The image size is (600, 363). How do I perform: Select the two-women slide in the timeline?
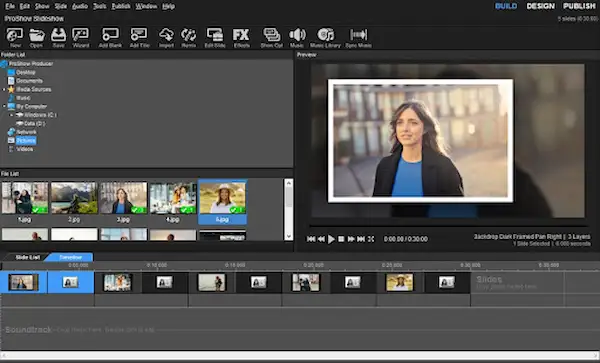coord(117,283)
